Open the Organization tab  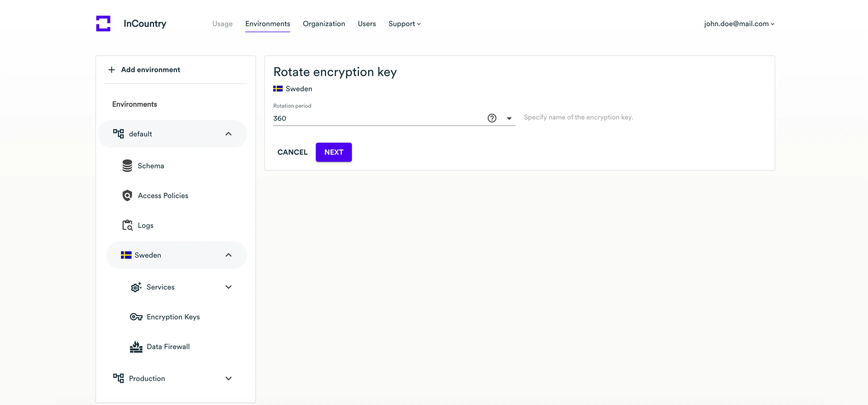click(x=323, y=24)
